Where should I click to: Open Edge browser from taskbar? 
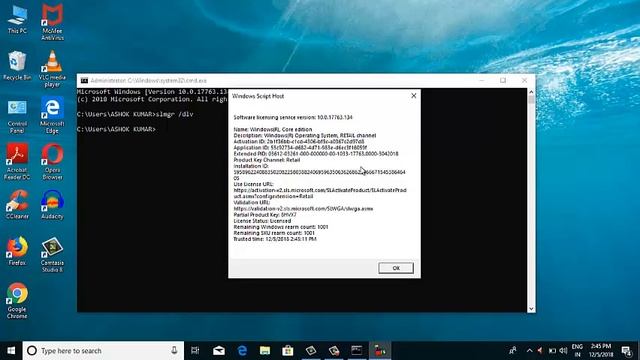click(x=242, y=350)
